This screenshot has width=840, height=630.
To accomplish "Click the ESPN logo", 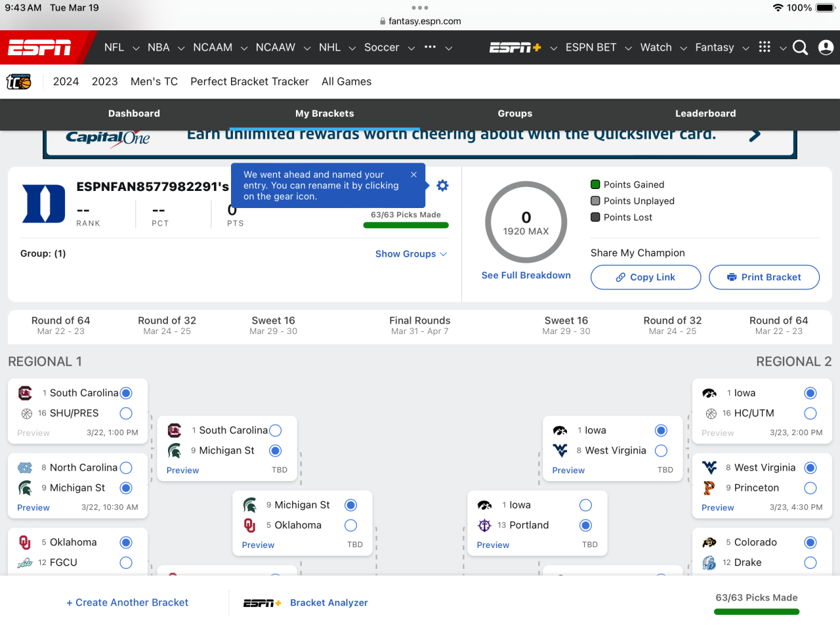I will [x=40, y=47].
